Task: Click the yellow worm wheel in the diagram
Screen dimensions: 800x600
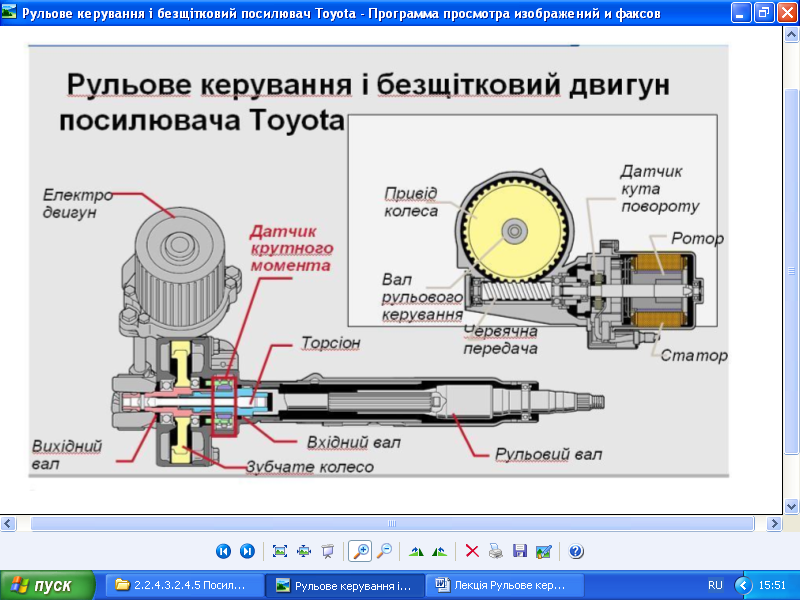Action: tap(514, 232)
